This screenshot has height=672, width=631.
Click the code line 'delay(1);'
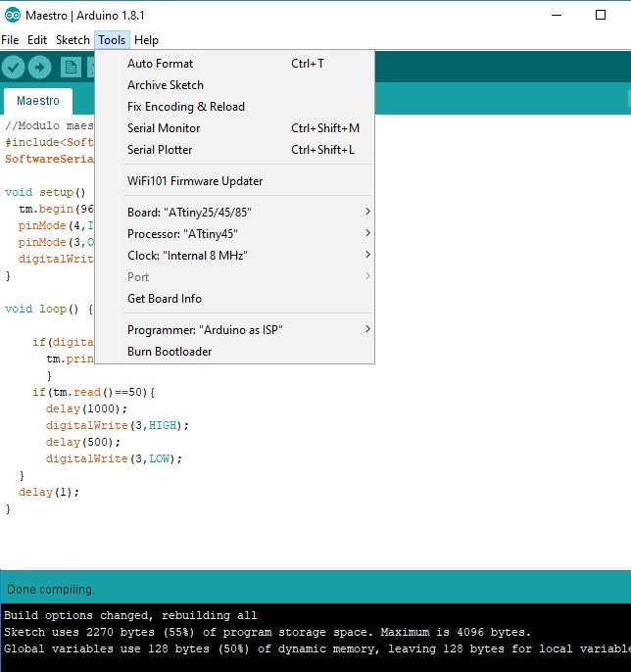(49, 493)
